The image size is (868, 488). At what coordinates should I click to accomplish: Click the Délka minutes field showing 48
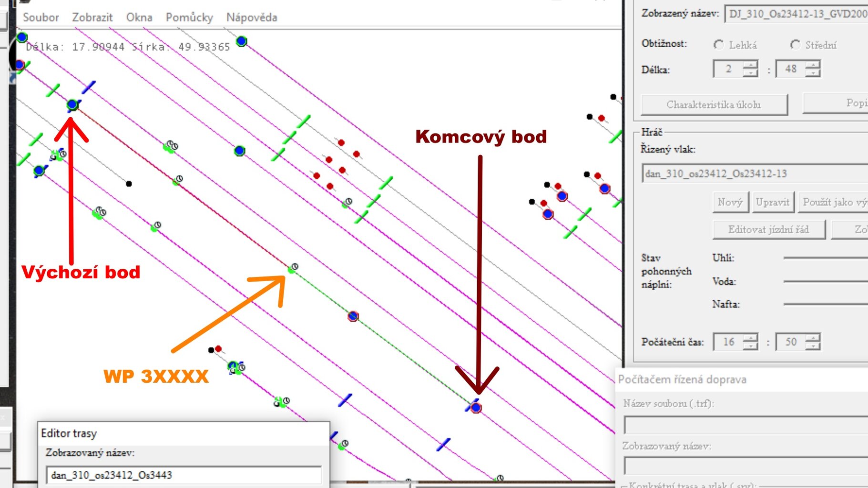791,69
